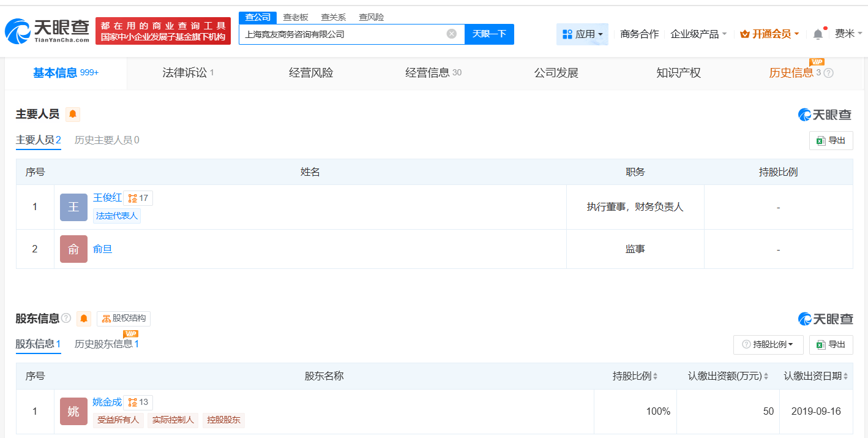The image size is (868, 438).
Task: Click the subscribe bell next to 股东信息
Action: pyautogui.click(x=83, y=319)
